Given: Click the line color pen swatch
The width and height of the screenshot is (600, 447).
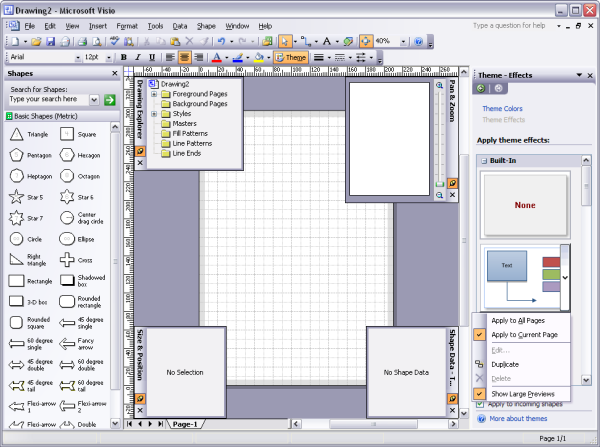Looking at the screenshot, I should click(238, 57).
